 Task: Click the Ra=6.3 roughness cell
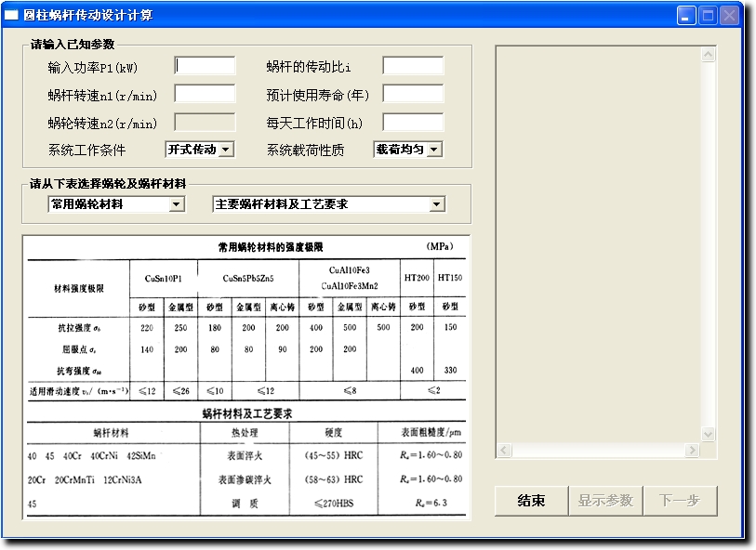coord(431,503)
